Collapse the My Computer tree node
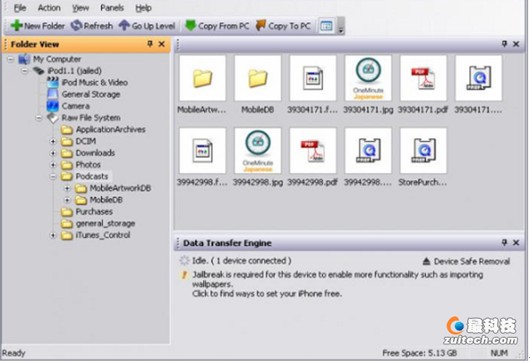530x363 pixels. point(11,59)
